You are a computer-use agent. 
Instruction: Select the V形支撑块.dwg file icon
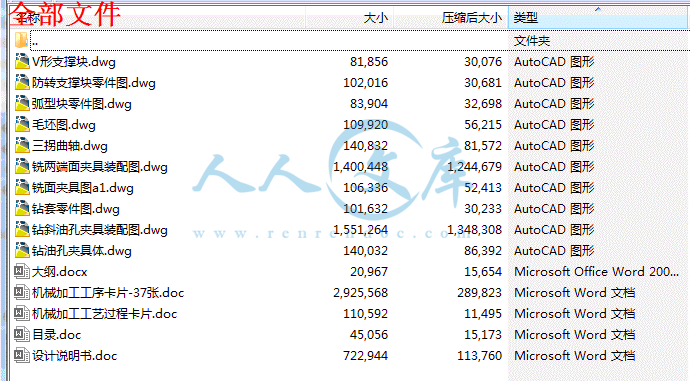coord(22,61)
